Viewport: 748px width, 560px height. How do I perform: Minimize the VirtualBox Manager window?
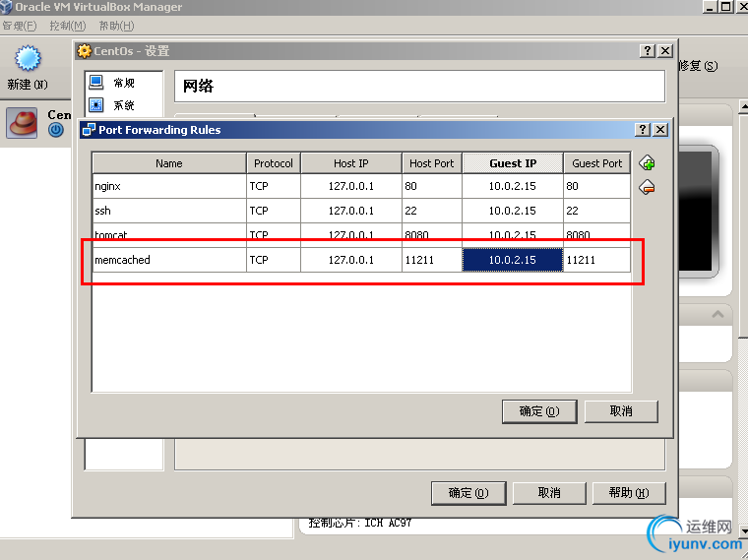[x=710, y=7]
